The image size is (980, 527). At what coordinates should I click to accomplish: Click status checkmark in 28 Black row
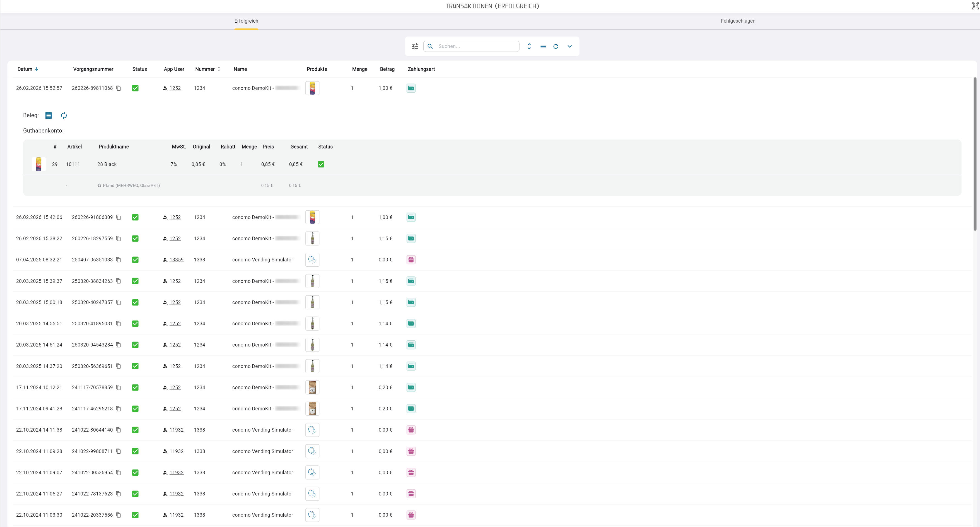pyautogui.click(x=321, y=164)
